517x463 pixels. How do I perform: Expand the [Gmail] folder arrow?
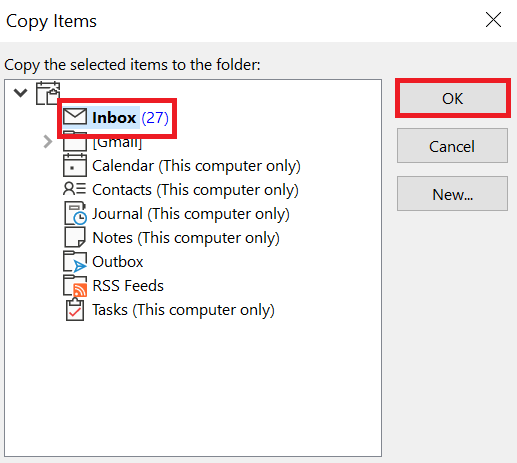[x=48, y=142]
